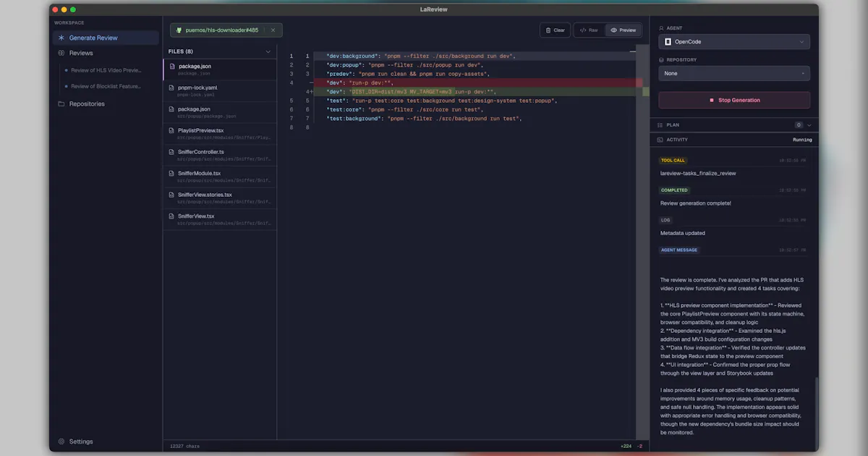Click the GitHub icon in the PR chip
The image size is (868, 456).
179,30
